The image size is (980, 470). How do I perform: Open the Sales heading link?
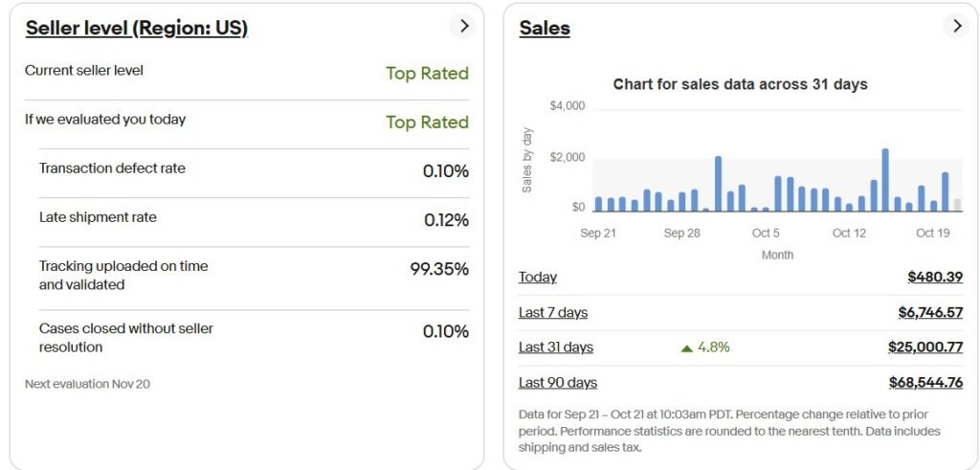(545, 28)
